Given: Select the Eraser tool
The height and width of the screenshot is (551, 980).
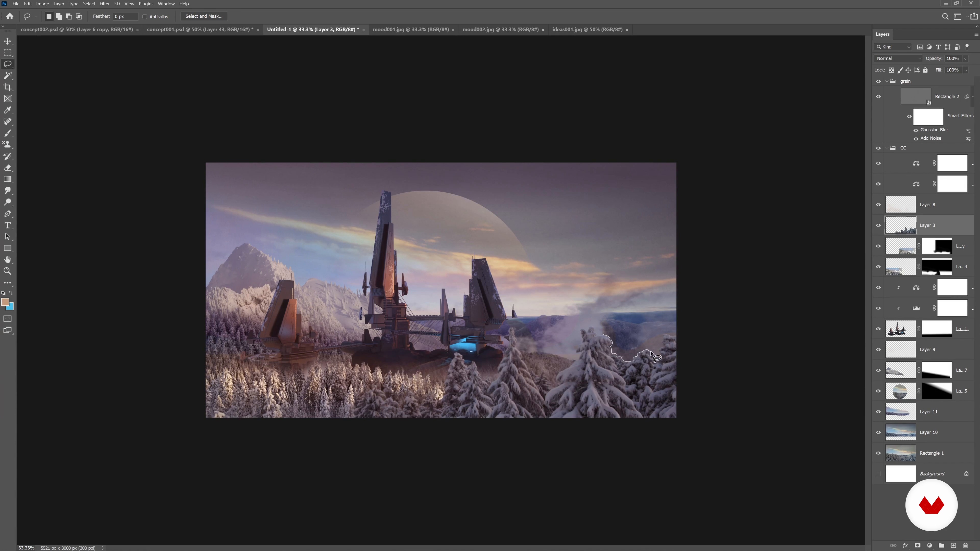Looking at the screenshot, I should [x=8, y=168].
